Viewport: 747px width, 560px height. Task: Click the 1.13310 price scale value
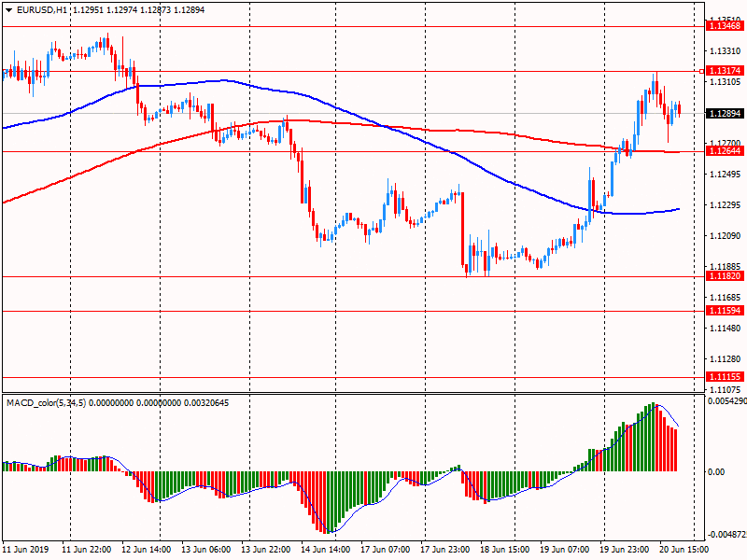[x=726, y=51]
